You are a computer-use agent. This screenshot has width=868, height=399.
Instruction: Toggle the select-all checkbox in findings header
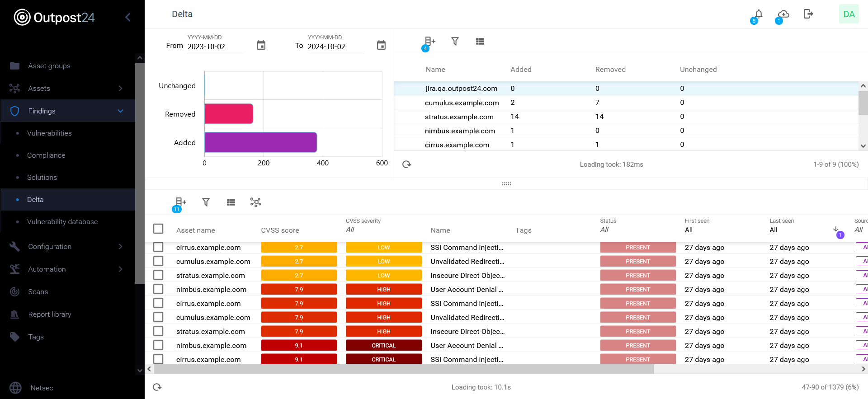158,229
